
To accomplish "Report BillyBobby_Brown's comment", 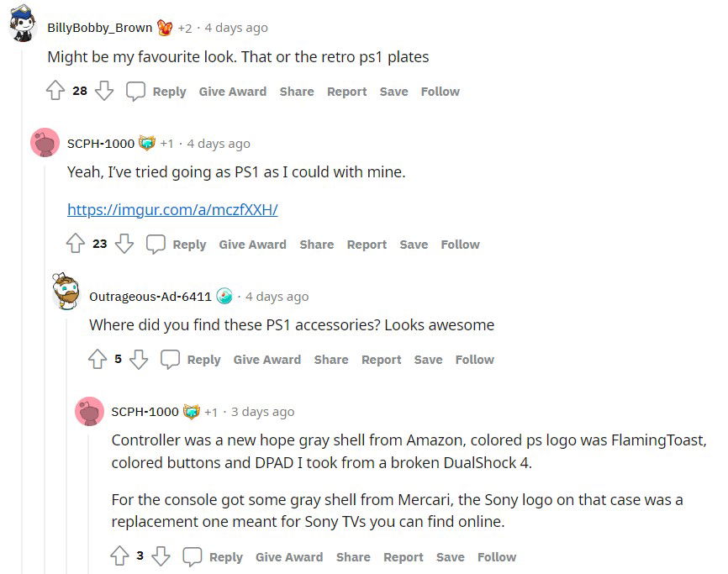I will point(347,92).
